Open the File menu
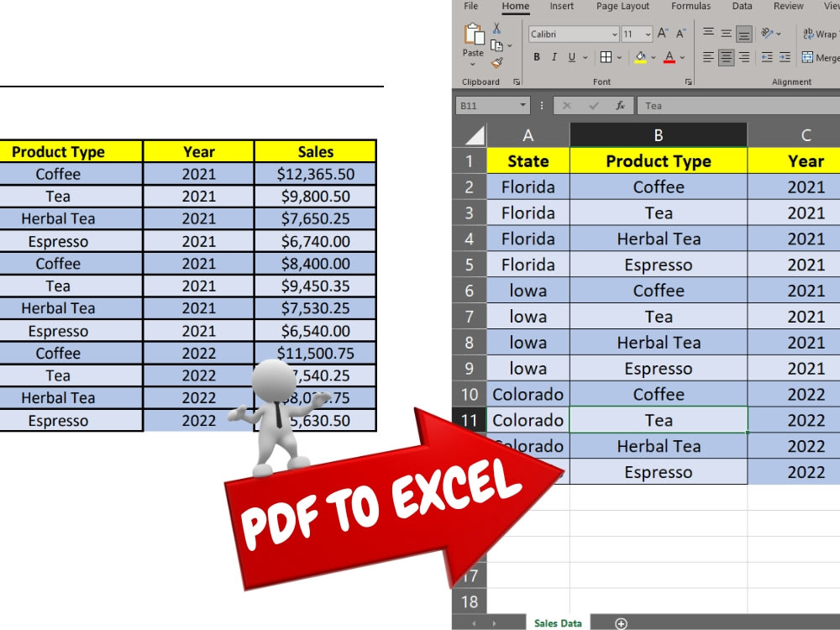The height and width of the screenshot is (630, 840). tap(470, 6)
